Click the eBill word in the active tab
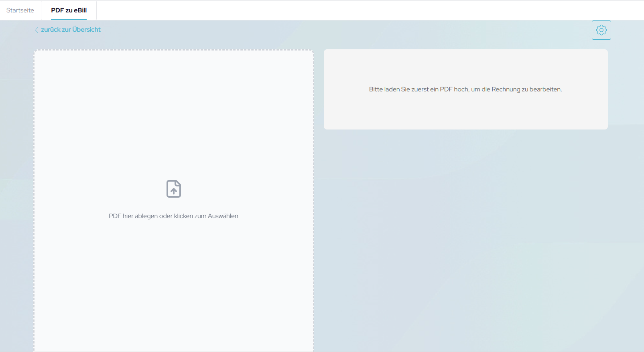Image resolution: width=644 pixels, height=352 pixels. pos(80,10)
